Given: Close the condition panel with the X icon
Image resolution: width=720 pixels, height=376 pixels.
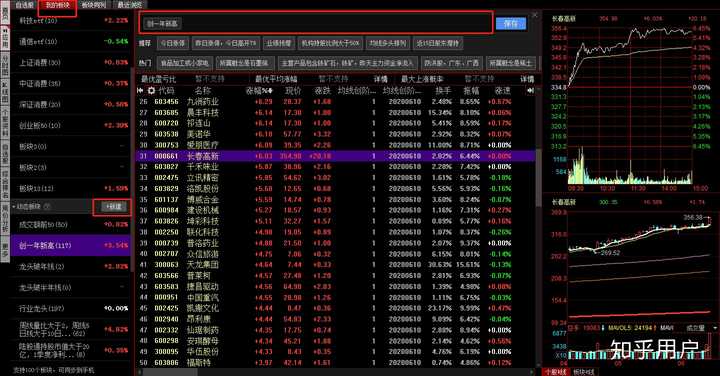Looking at the screenshot, I should click(534, 15).
